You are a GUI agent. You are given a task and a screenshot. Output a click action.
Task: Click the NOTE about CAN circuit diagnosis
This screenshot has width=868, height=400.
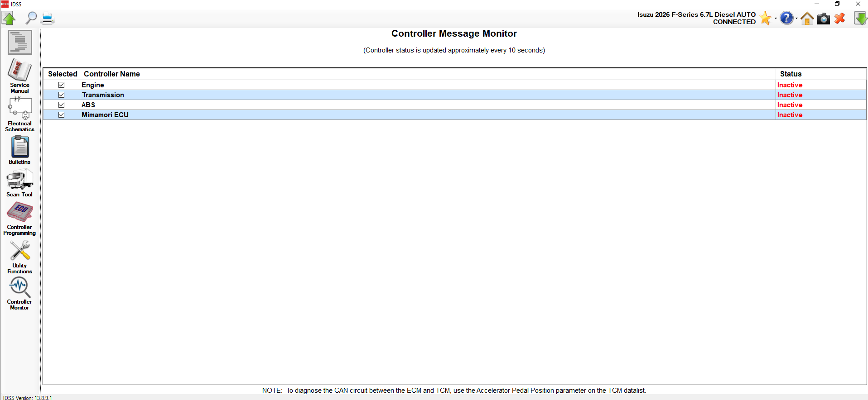click(x=454, y=390)
